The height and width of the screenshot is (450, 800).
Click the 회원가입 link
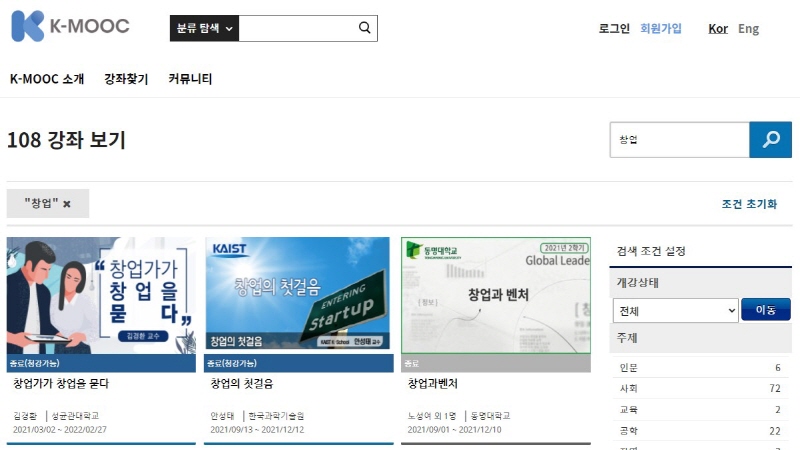coord(661,29)
